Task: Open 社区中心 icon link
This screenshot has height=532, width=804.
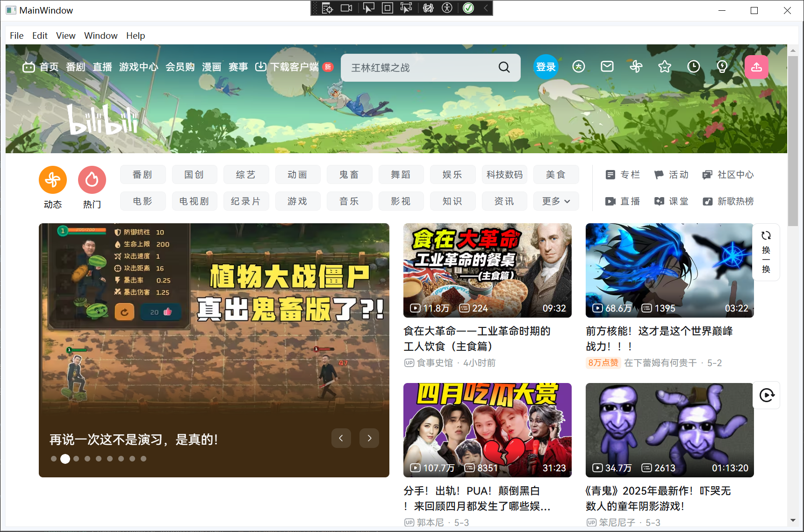Action: click(x=707, y=175)
